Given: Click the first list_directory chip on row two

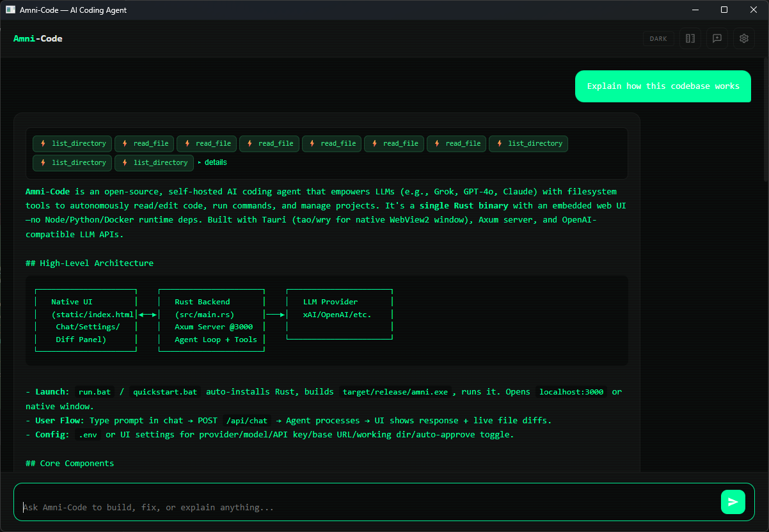Looking at the screenshot, I should [x=72, y=162].
